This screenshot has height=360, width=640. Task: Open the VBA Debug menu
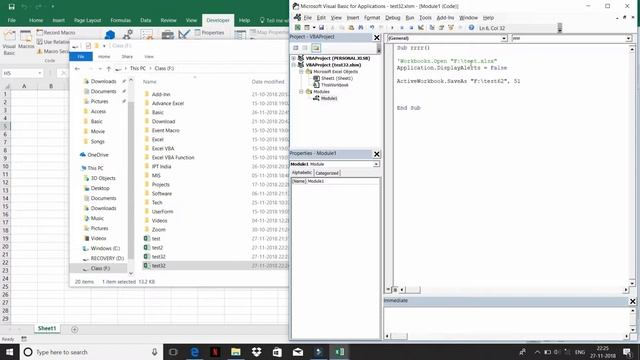[x=393, y=18]
